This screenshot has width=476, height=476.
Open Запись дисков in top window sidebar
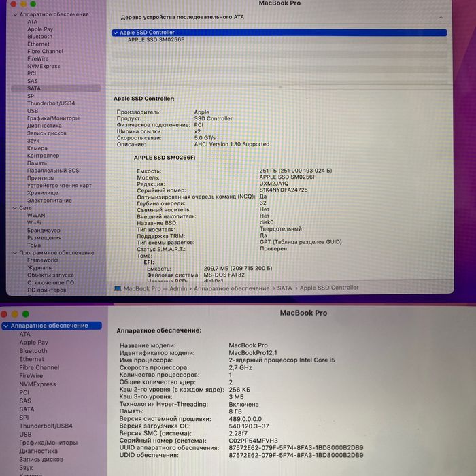tap(47, 133)
